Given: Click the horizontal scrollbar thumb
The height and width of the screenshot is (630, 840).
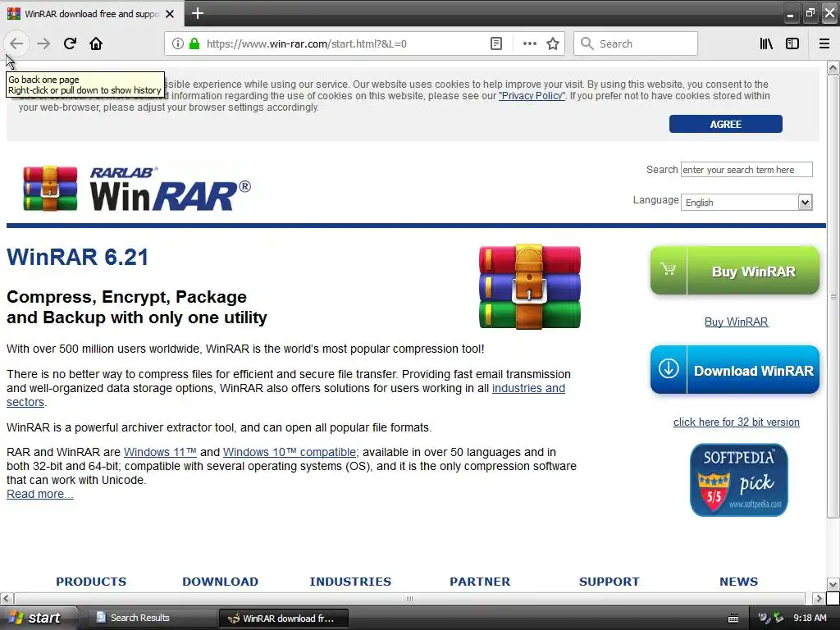Looking at the screenshot, I should click(x=409, y=598).
